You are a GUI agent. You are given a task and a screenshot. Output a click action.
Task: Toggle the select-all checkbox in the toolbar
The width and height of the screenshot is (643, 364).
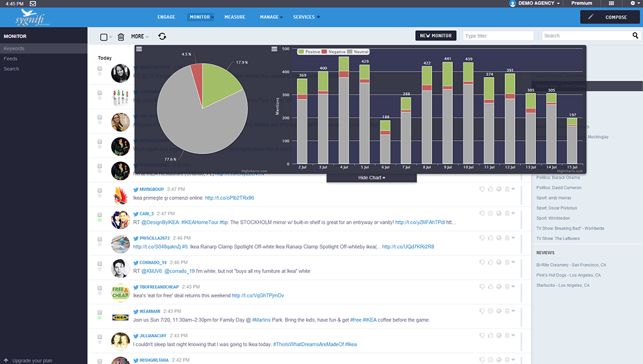pyautogui.click(x=104, y=37)
